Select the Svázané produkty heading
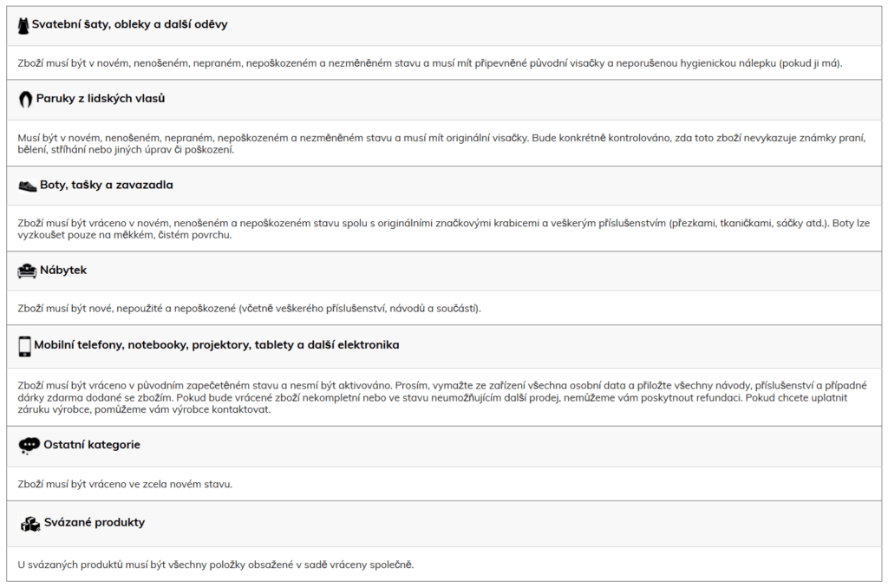The width and height of the screenshot is (888, 588). pyautogui.click(x=95, y=522)
